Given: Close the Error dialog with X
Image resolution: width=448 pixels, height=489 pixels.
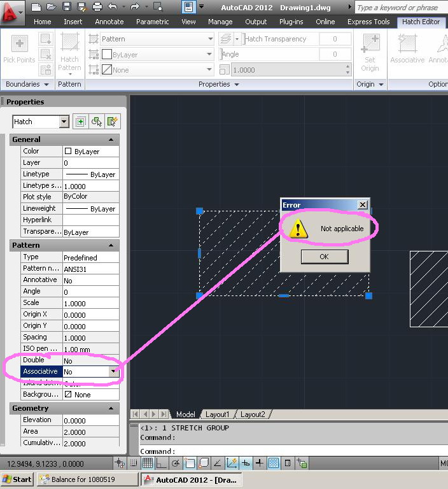Looking at the screenshot, I should click(363, 205).
